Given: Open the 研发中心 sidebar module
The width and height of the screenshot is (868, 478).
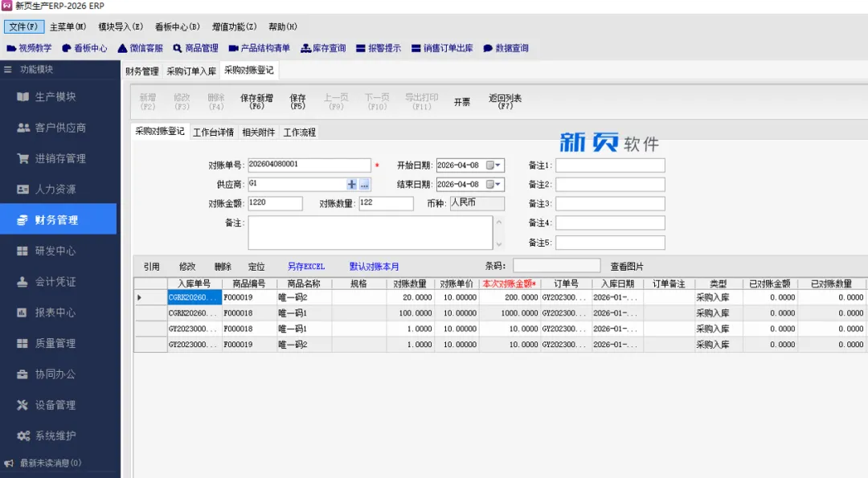Looking at the screenshot, I should tap(58, 251).
